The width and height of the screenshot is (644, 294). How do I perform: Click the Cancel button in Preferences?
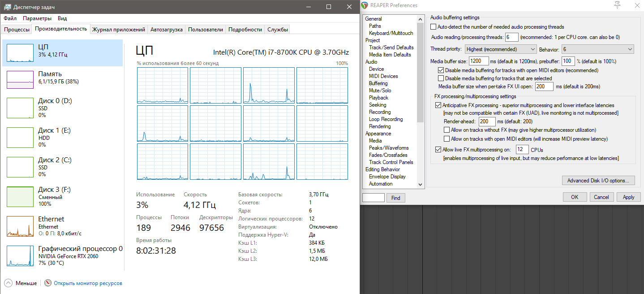[601, 197]
